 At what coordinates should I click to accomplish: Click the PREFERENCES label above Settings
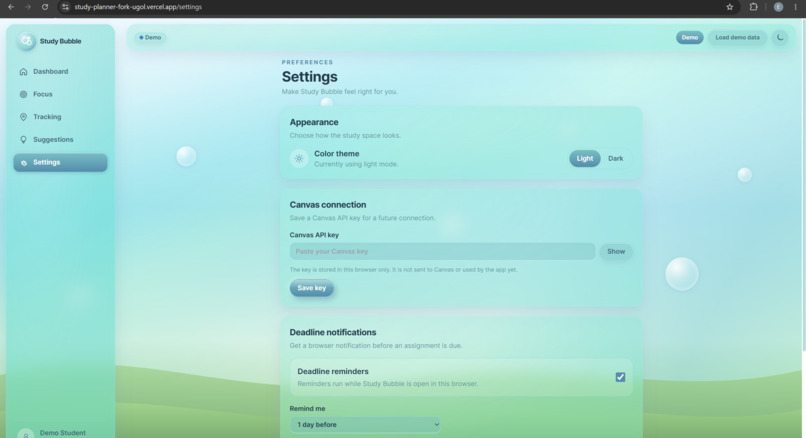pyautogui.click(x=307, y=62)
